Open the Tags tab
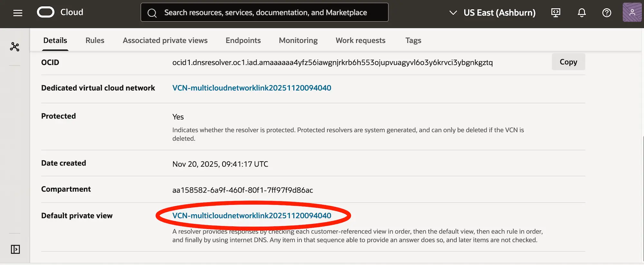 pyautogui.click(x=413, y=41)
